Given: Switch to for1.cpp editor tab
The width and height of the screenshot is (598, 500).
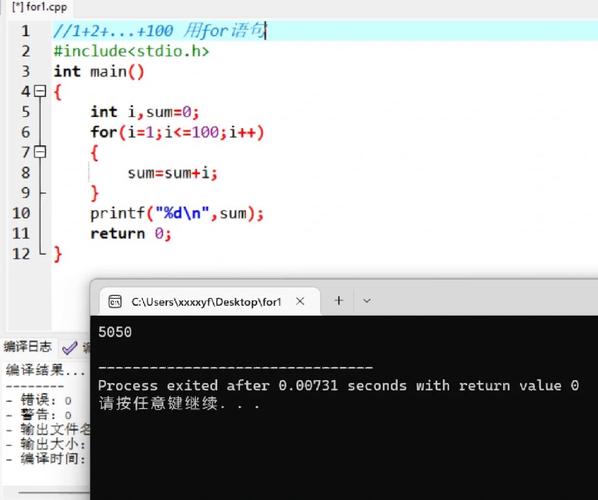Looking at the screenshot, I should (x=39, y=7).
